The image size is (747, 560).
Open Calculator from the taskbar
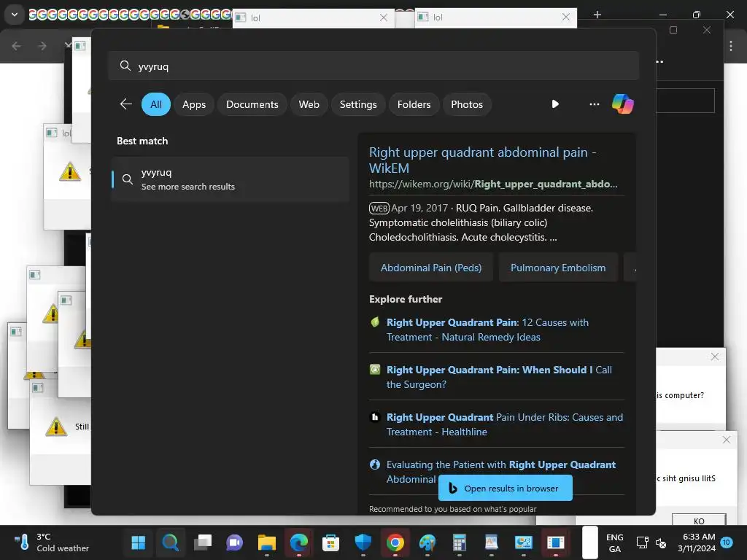pos(460,542)
